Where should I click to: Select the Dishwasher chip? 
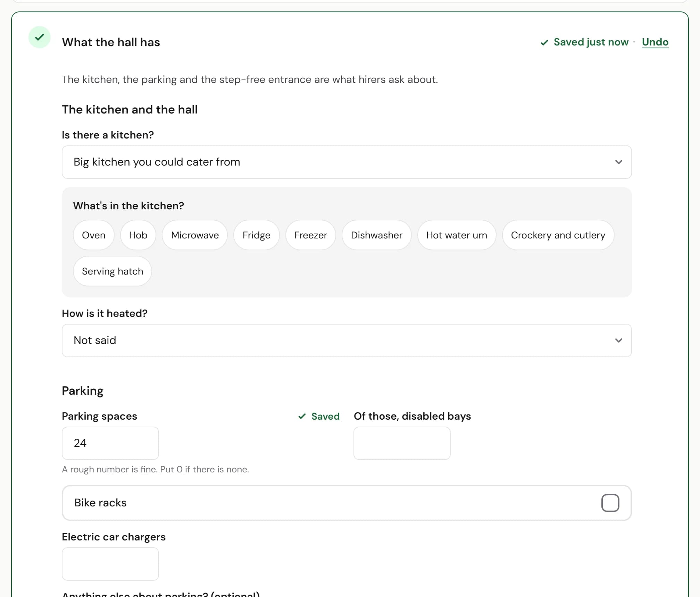point(377,235)
